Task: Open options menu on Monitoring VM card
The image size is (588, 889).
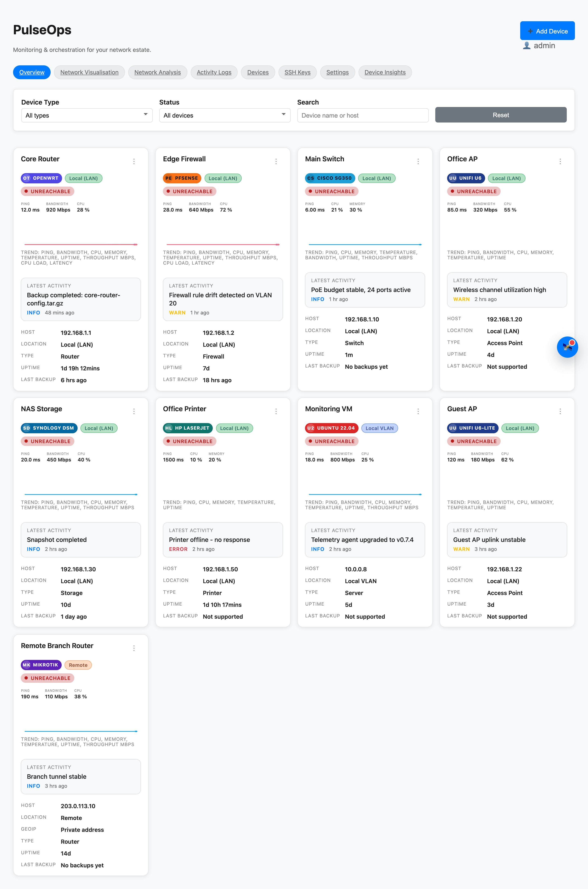Action: tap(418, 411)
